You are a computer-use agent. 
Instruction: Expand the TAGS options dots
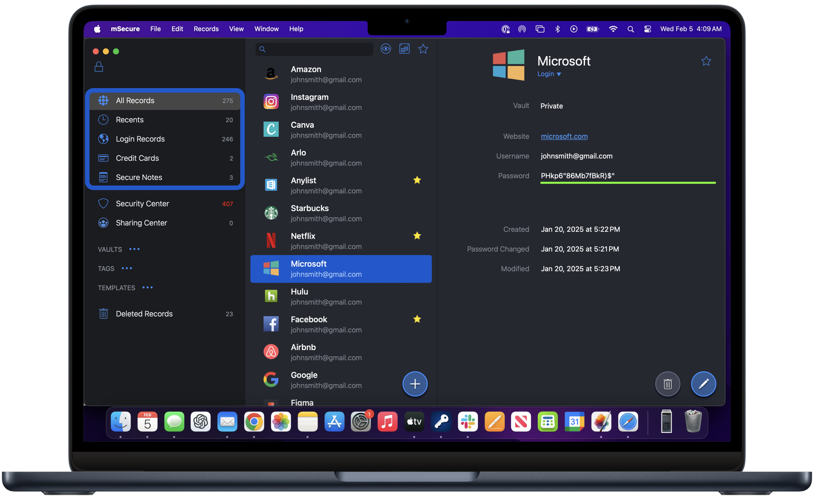(127, 268)
